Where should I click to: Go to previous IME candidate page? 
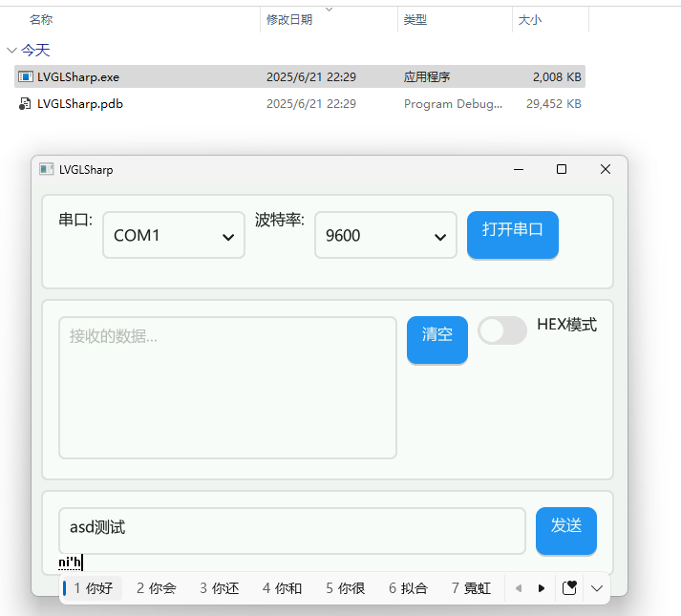[x=519, y=588]
